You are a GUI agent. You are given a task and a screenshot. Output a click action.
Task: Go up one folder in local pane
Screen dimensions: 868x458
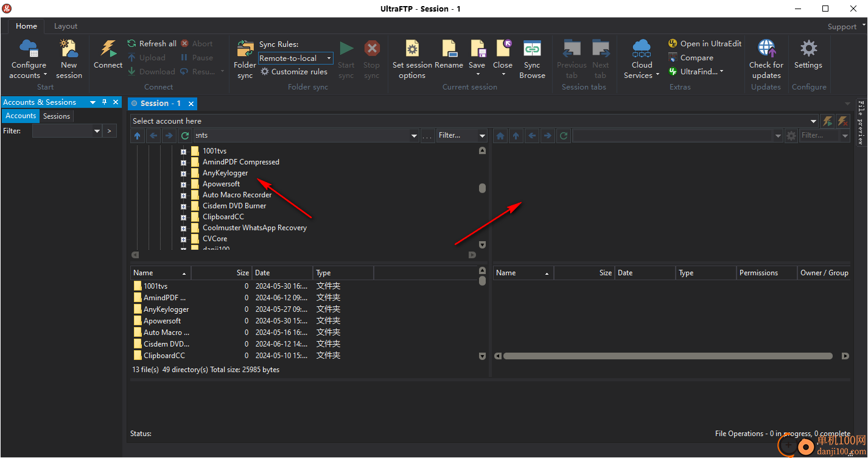(x=138, y=136)
